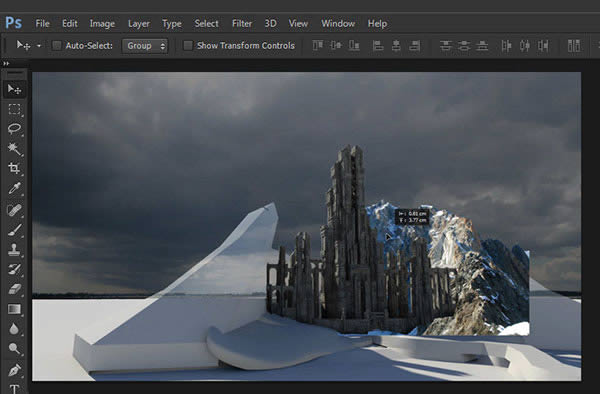Viewport: 600px width, 394px height.
Task: Select the Crop tool
Action: pos(15,168)
